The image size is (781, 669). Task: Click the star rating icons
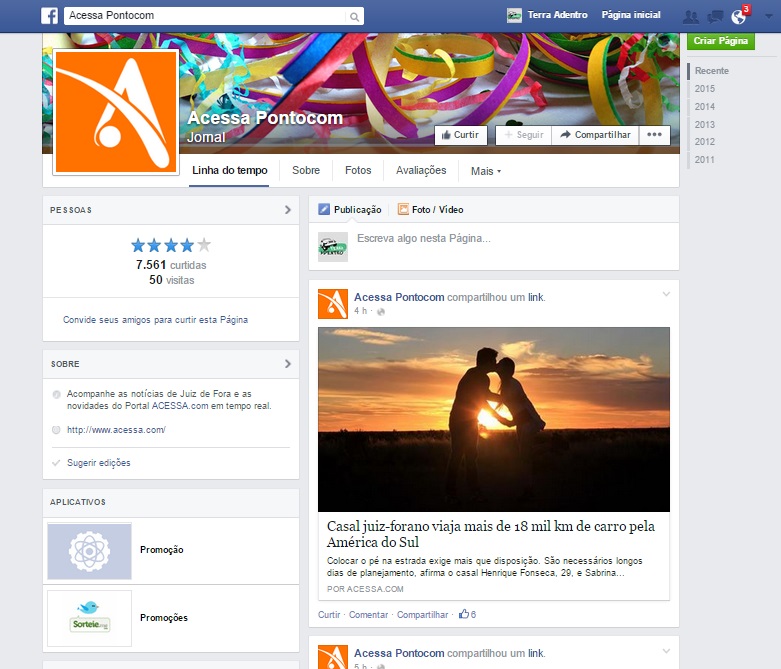(171, 245)
